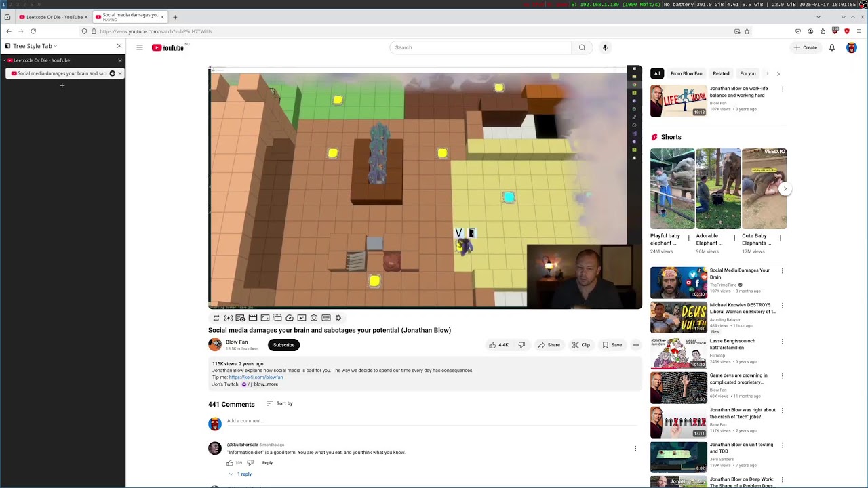Subscribe to the Blow Fan channel

pyautogui.click(x=283, y=345)
